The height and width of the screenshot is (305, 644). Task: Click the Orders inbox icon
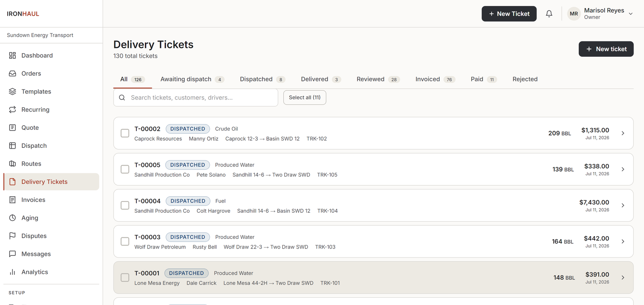pos(12,74)
